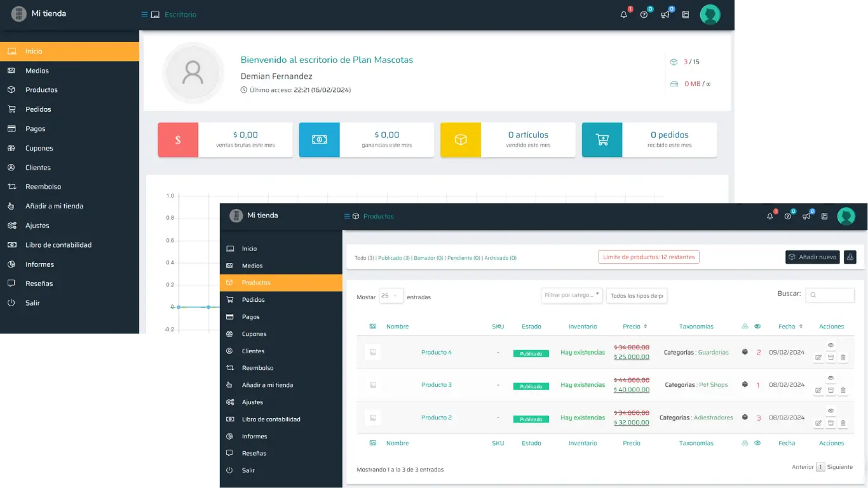Click the download/import icon beside Añadir nuevo
Image resolution: width=868 pixels, height=488 pixels.
point(850,257)
